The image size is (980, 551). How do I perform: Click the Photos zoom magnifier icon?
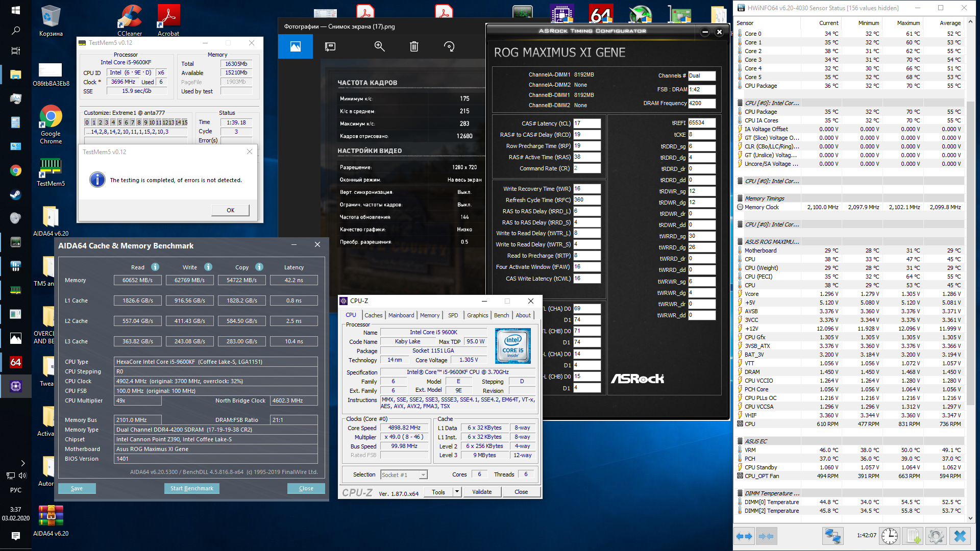[x=379, y=46]
